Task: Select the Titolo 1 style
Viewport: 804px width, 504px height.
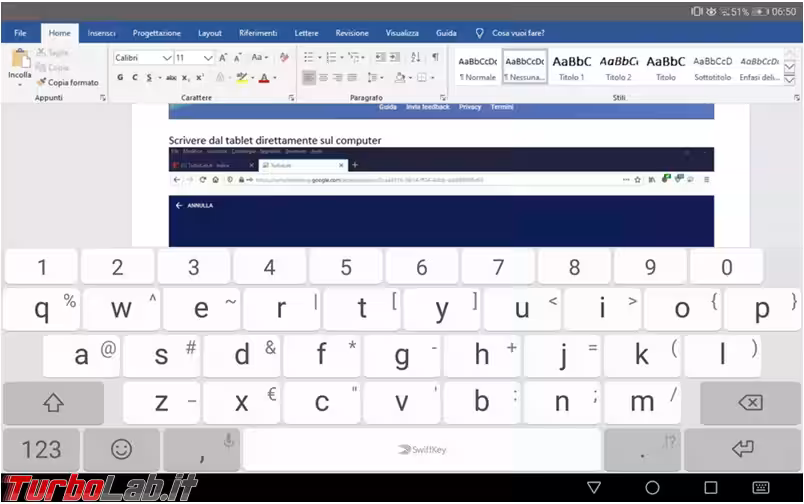Action: point(571,66)
